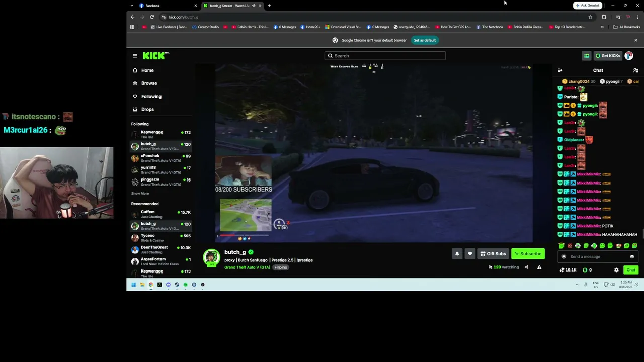Open the user profile avatar menu
The image size is (644, 362).
629,56
